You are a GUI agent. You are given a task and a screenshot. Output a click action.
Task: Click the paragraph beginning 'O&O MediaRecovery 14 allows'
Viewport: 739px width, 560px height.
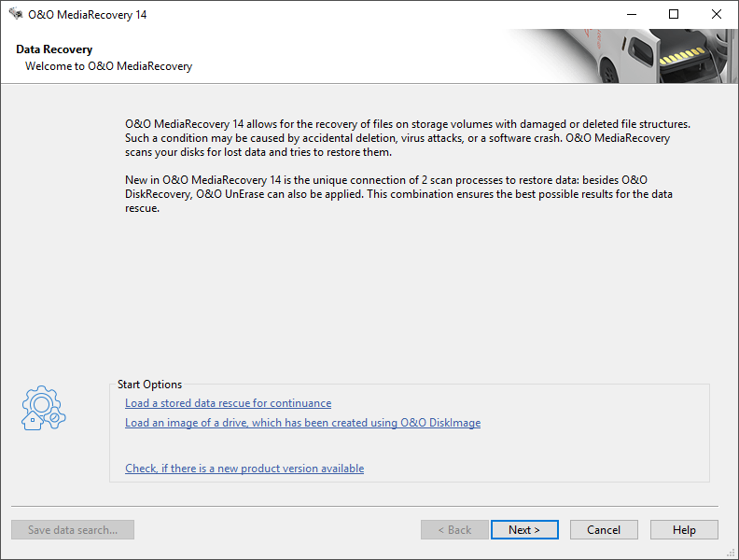(408, 138)
